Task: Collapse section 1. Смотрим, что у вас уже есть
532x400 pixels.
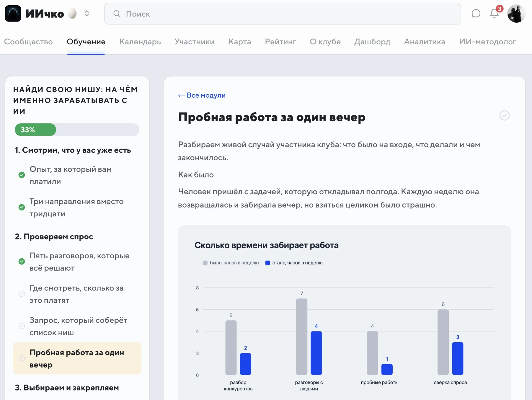Action: point(73,150)
